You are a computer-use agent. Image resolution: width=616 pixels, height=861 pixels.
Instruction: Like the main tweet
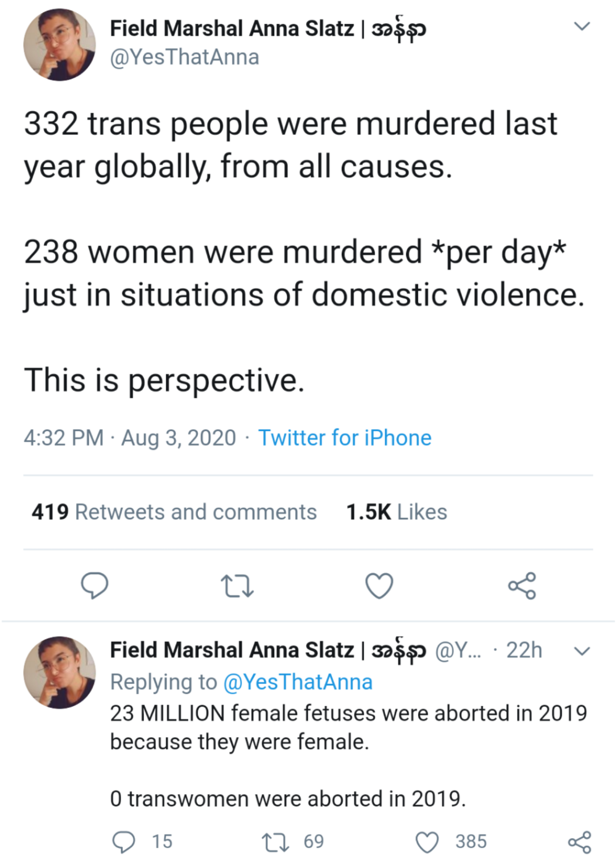coord(379,586)
